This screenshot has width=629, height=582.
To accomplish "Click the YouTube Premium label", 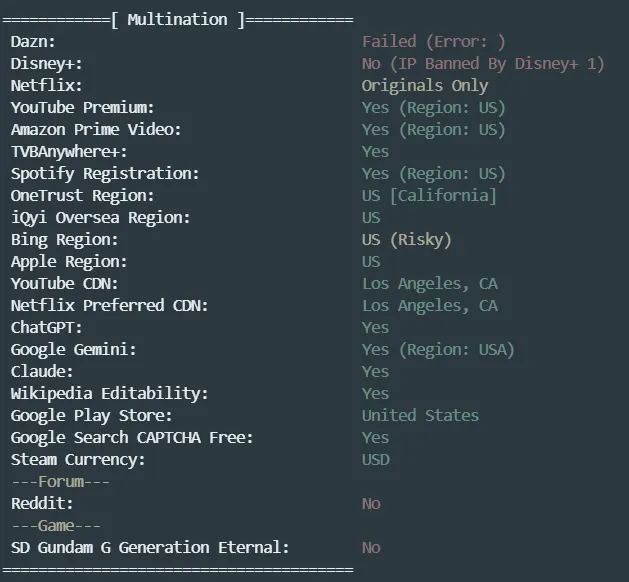I will (x=82, y=108).
